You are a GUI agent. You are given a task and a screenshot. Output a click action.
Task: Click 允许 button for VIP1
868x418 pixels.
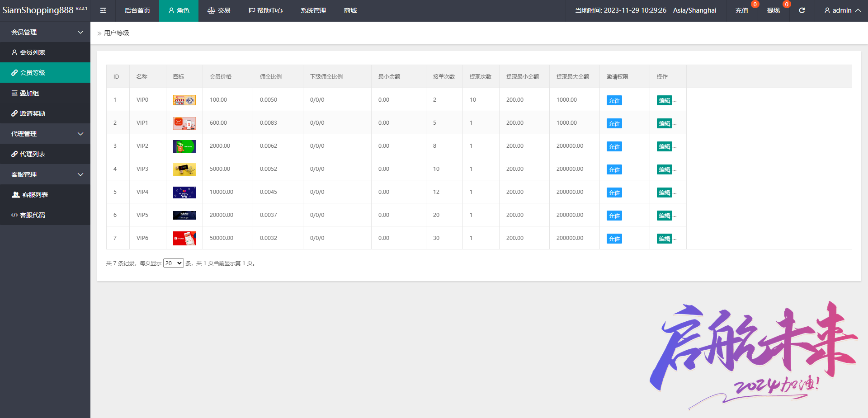614,123
